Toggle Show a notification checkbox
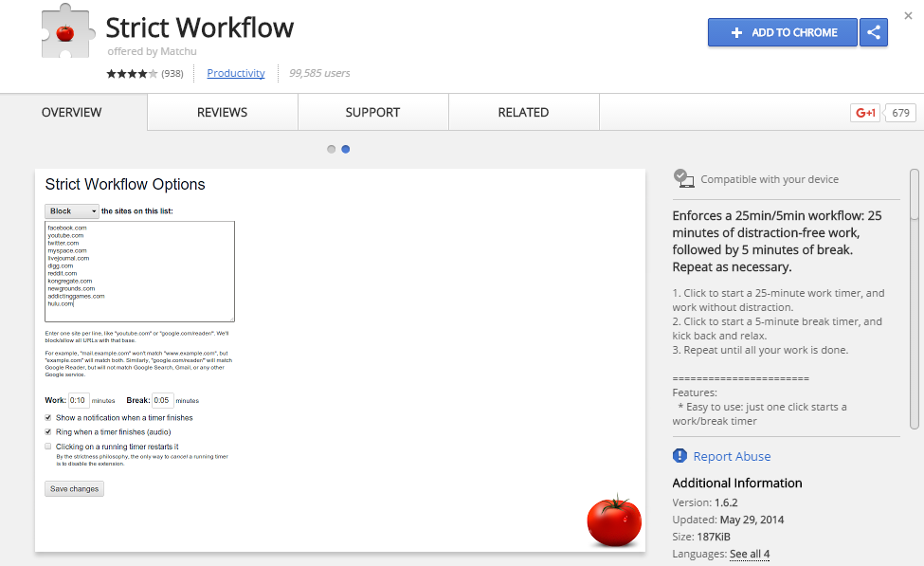924x566 pixels. pos(48,417)
